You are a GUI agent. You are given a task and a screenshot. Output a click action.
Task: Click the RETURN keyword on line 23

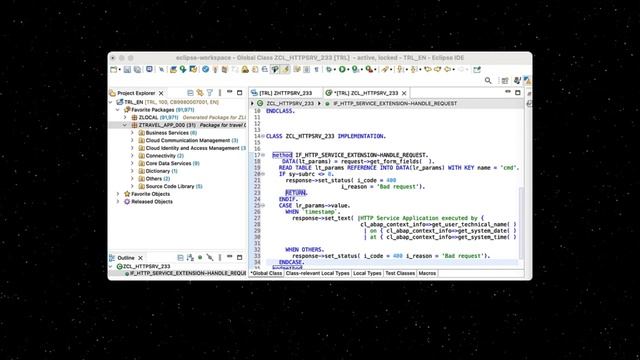(x=296, y=193)
